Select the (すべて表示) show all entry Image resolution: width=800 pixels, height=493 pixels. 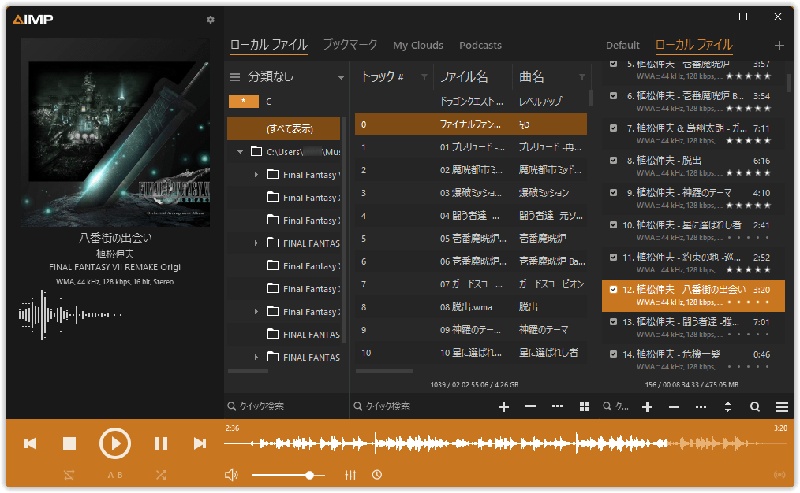pos(284,128)
